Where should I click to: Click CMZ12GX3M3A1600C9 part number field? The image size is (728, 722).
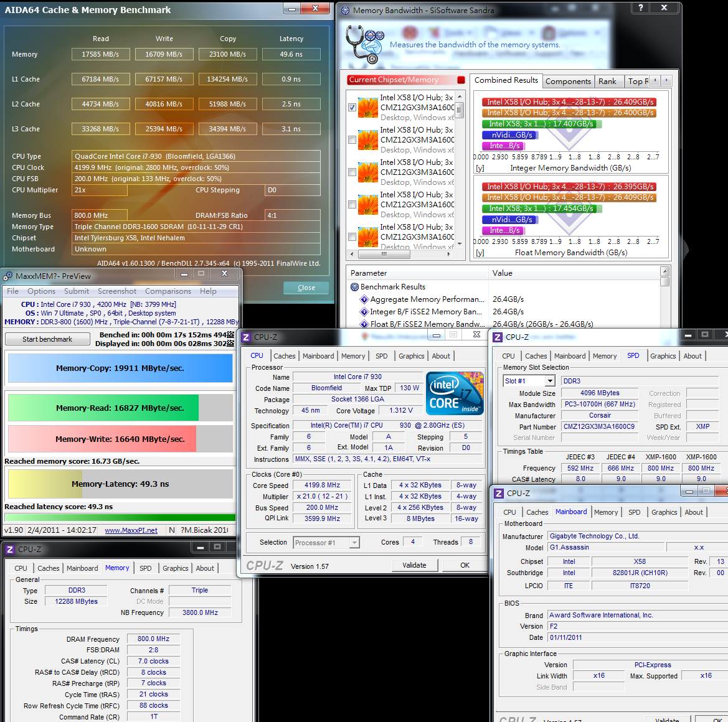point(599,426)
